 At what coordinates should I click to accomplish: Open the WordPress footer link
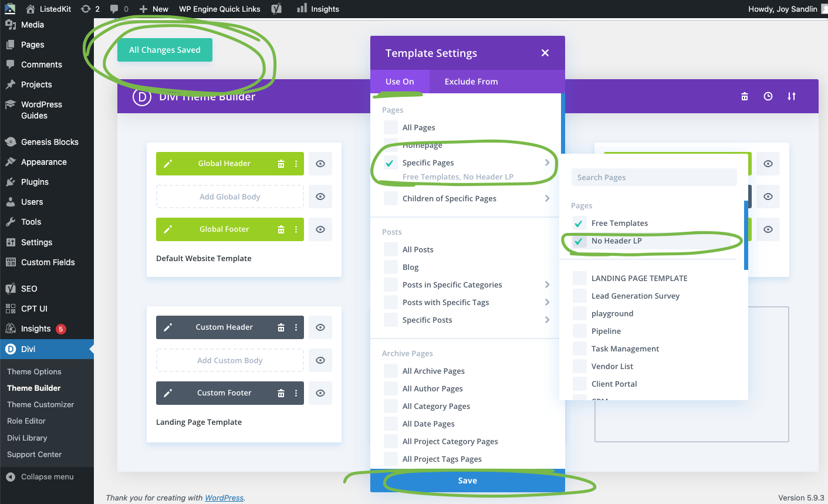pos(224,498)
